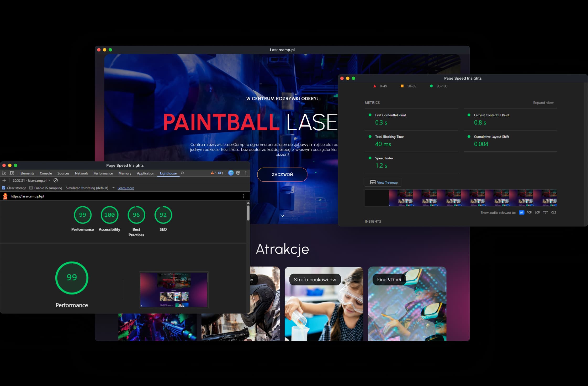The width and height of the screenshot is (588, 386).
Task: Switch to the Network tab
Action: pyautogui.click(x=81, y=173)
